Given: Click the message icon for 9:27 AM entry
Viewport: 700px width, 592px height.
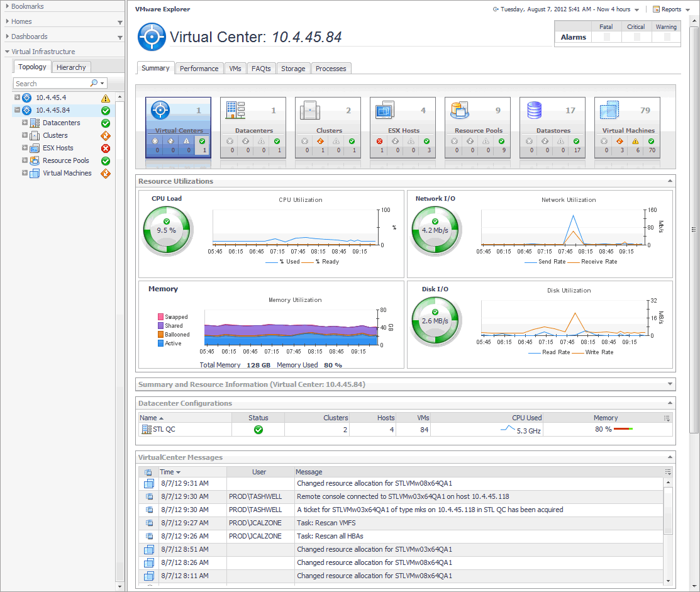Looking at the screenshot, I should click(x=149, y=523).
